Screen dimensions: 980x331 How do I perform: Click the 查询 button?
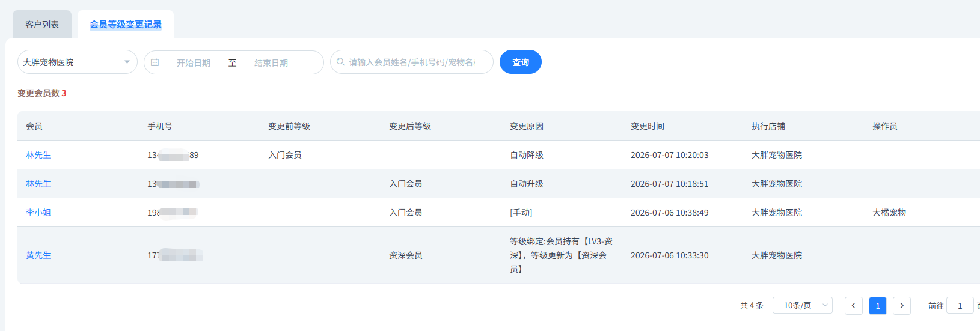coord(521,62)
